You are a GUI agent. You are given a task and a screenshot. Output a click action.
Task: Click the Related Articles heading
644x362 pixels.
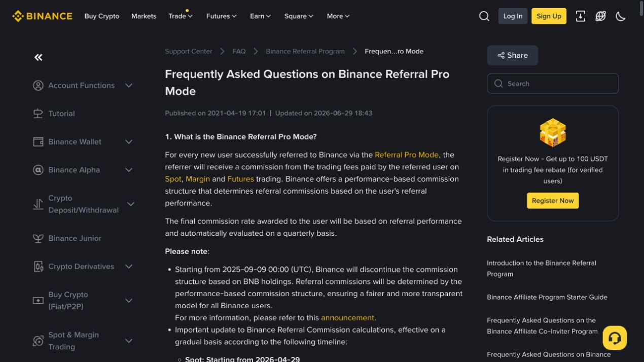click(x=515, y=239)
